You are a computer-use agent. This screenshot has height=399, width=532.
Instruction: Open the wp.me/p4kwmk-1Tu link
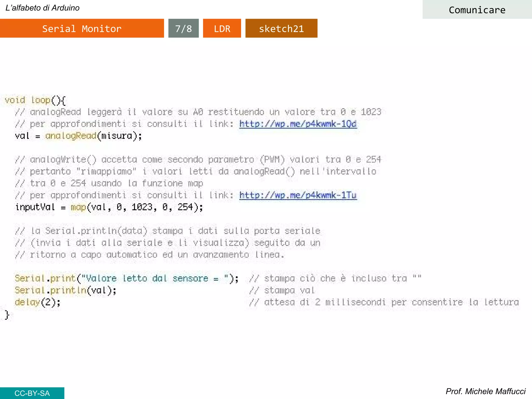tap(298, 195)
